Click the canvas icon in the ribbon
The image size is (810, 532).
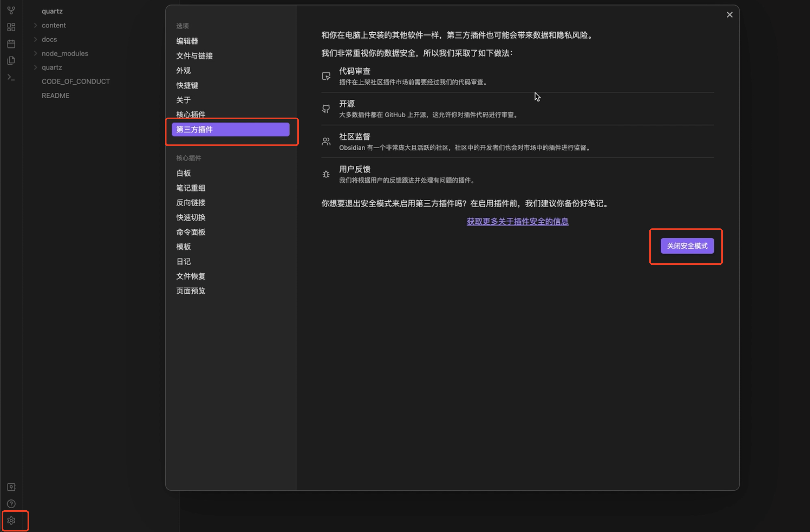[11, 27]
